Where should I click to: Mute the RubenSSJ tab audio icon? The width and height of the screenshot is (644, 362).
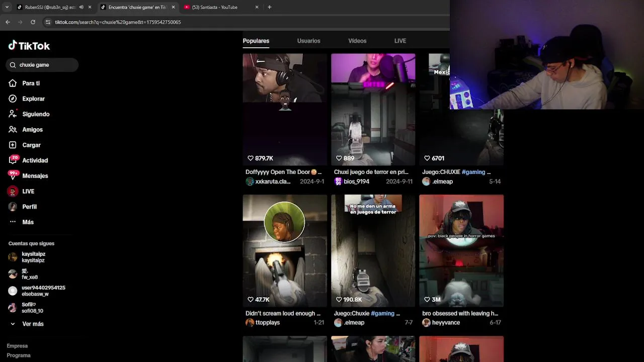(x=81, y=7)
